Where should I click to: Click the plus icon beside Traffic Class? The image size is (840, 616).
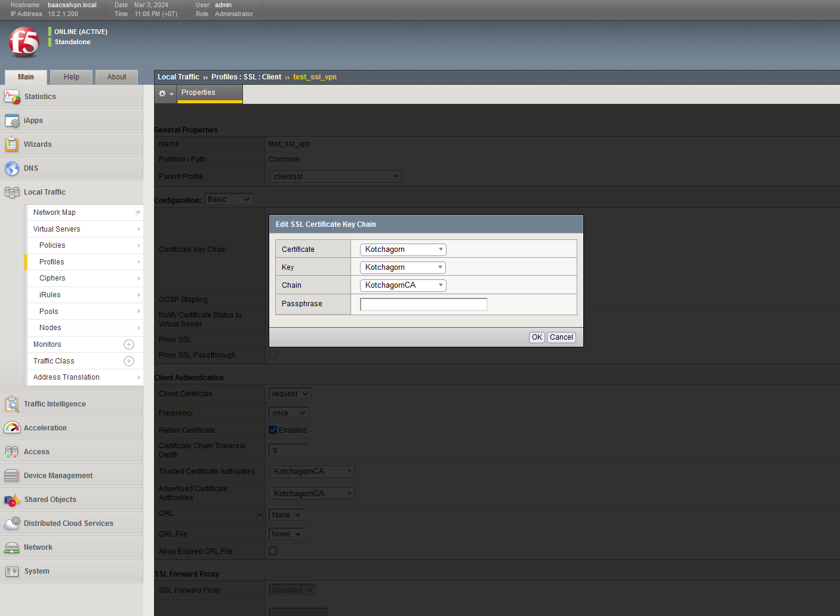[x=129, y=361]
